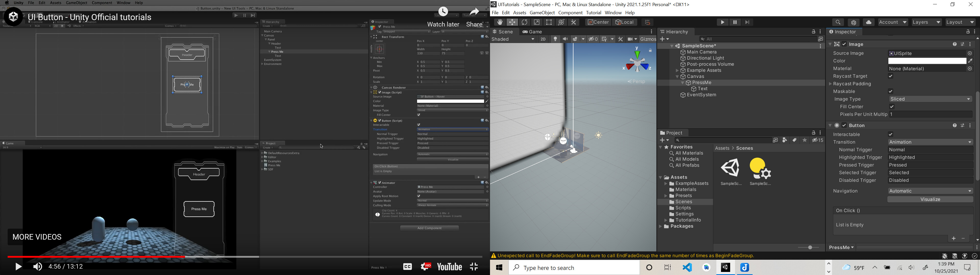Uncheck the Raycast Target checkbox
This screenshot has height=275, width=980.
pyautogui.click(x=890, y=76)
